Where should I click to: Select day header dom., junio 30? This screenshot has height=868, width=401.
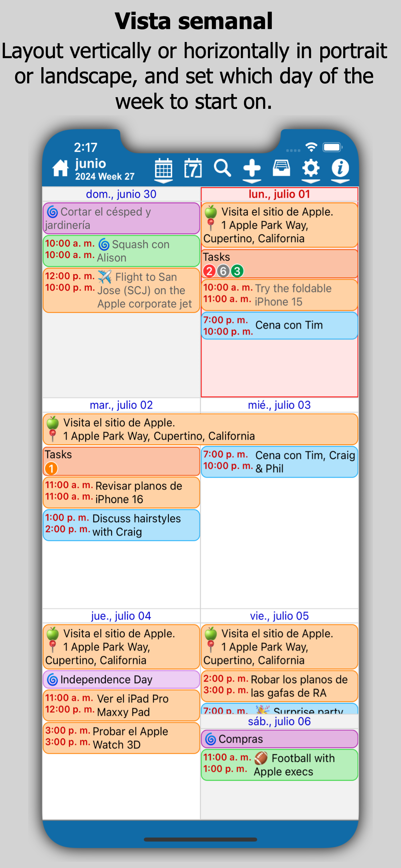coord(121,194)
